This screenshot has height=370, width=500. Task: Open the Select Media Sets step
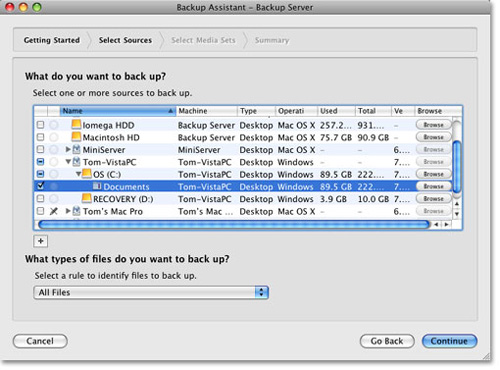pyautogui.click(x=203, y=40)
